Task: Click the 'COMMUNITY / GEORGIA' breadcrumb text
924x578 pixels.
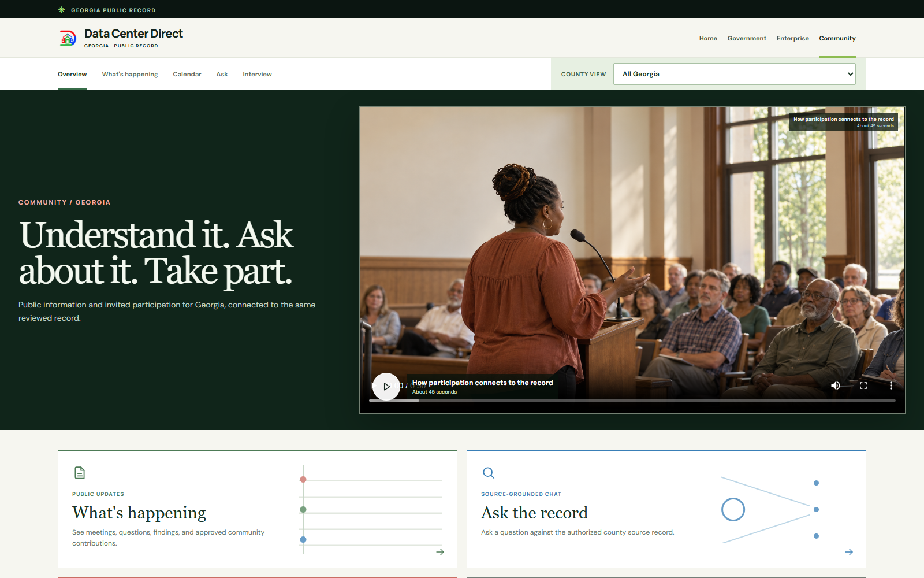Action: [x=64, y=202]
